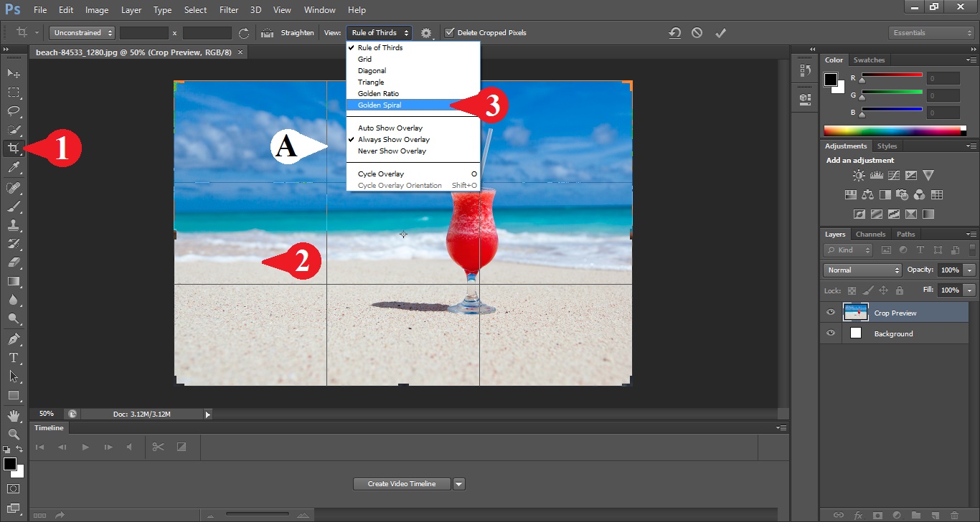This screenshot has height=522, width=980.
Task: Switch to the Swatches tab
Action: (x=869, y=60)
